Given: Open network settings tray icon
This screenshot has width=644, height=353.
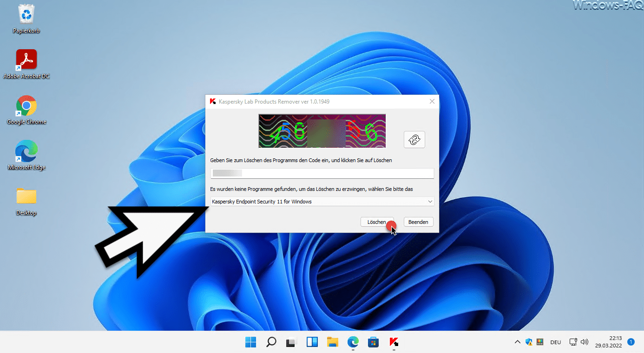Looking at the screenshot, I should pyautogui.click(x=573, y=342).
